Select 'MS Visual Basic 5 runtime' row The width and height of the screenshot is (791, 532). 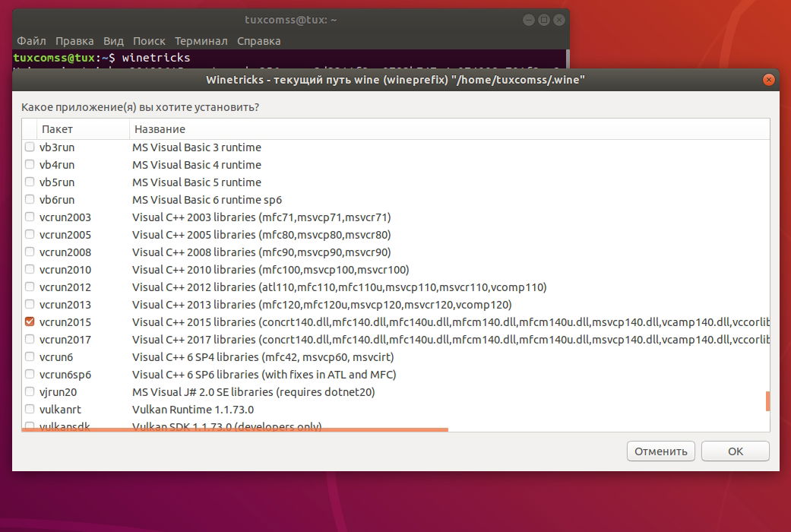[x=396, y=182]
